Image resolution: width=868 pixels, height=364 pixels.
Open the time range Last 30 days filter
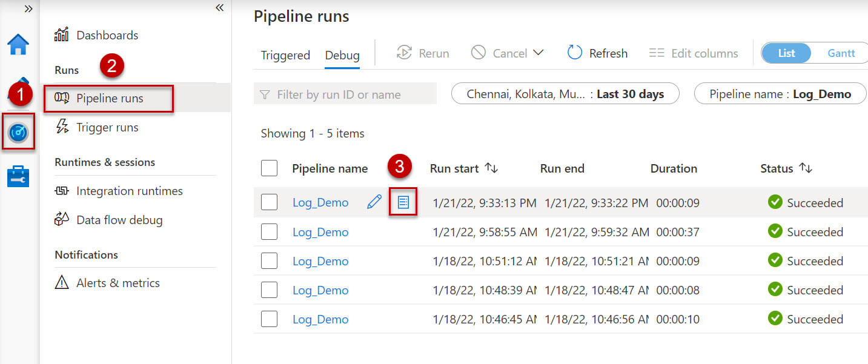pos(565,94)
